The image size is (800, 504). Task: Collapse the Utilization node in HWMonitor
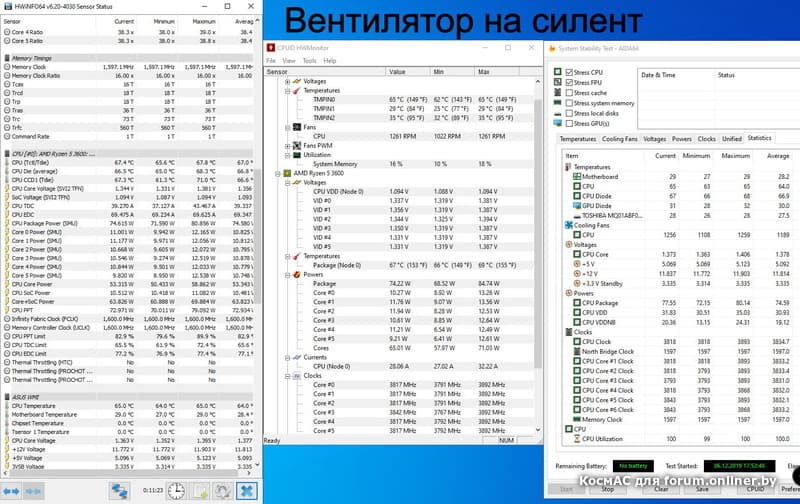tap(288, 155)
